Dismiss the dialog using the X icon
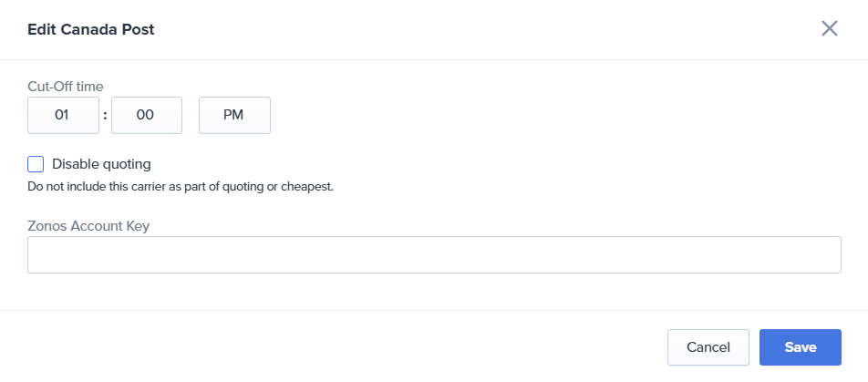The width and height of the screenshot is (868, 382). pos(829,28)
